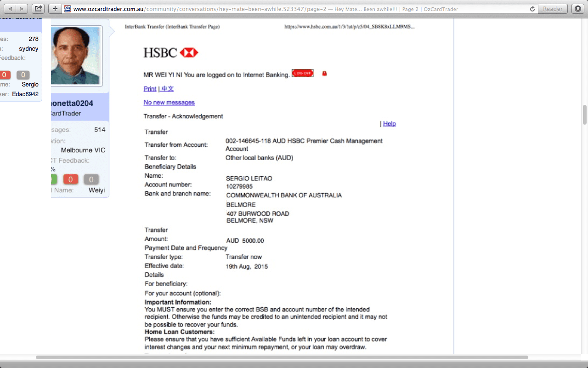
Task: Show downloads with the download arrow icon
Action: (x=577, y=9)
